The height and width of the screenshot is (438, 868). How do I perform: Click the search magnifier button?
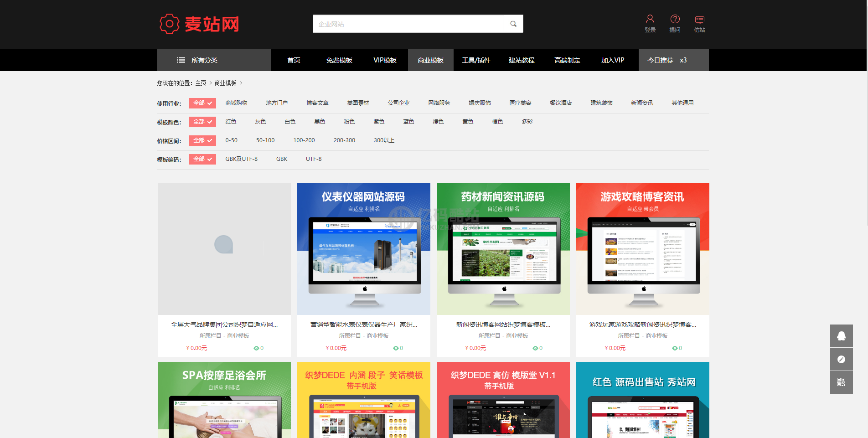click(x=513, y=24)
